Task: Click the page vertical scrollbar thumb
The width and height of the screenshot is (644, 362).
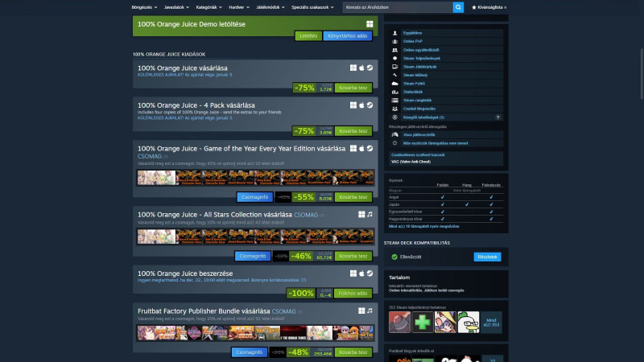Action: (x=642, y=73)
